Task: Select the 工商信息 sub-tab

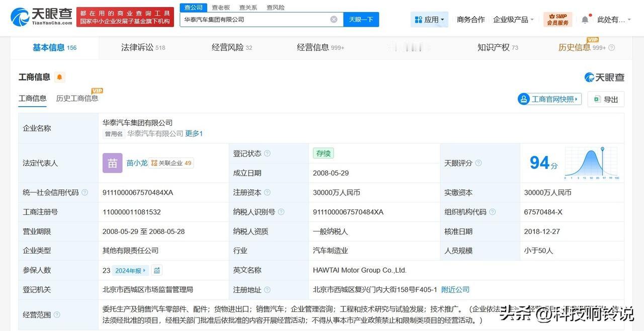Action: pos(33,99)
